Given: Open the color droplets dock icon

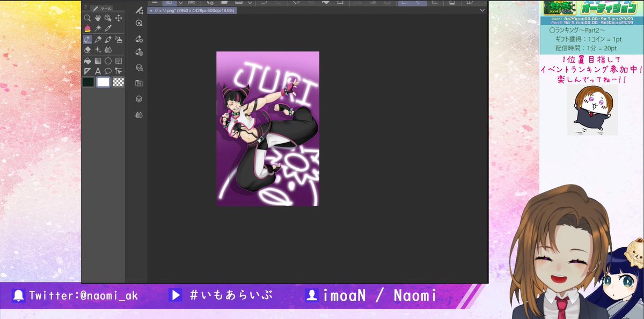Looking at the screenshot, I should tap(139, 114).
